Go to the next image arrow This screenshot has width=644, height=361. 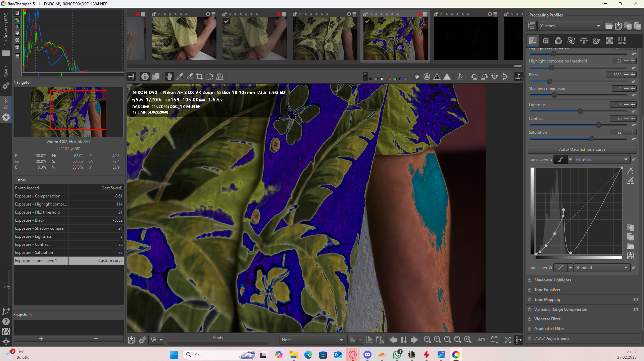click(x=414, y=340)
